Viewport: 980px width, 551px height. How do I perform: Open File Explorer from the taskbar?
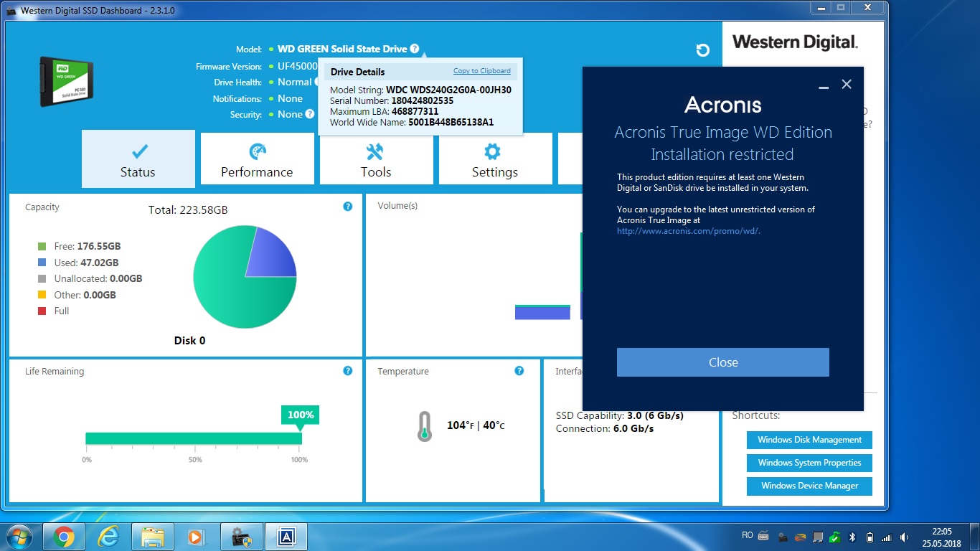pos(153,537)
